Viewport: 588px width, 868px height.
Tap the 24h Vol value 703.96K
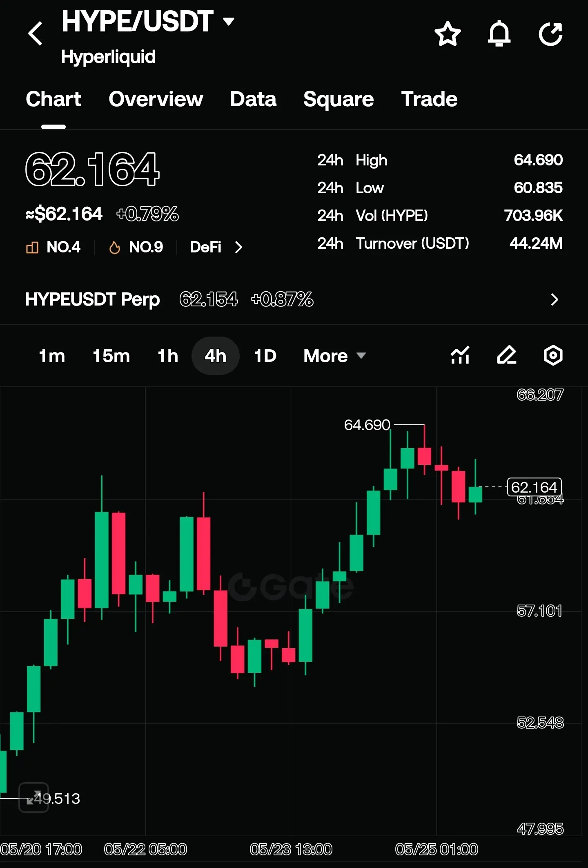pos(534,216)
